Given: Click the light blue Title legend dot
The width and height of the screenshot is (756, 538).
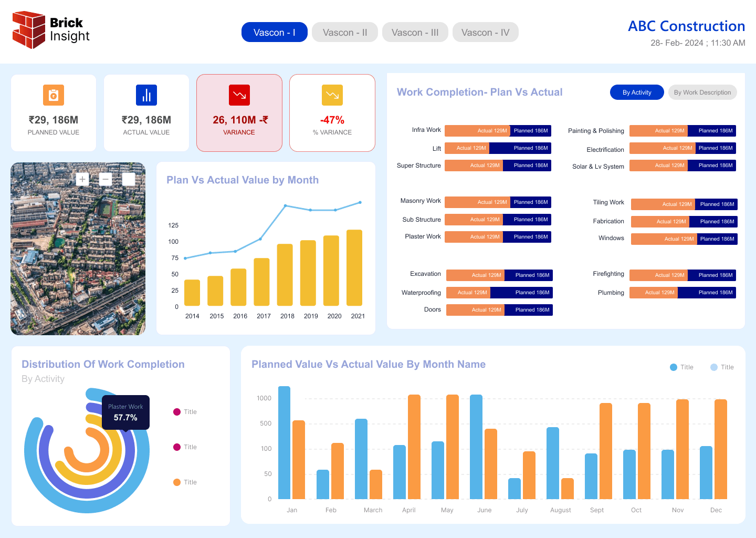Looking at the screenshot, I should tap(714, 367).
